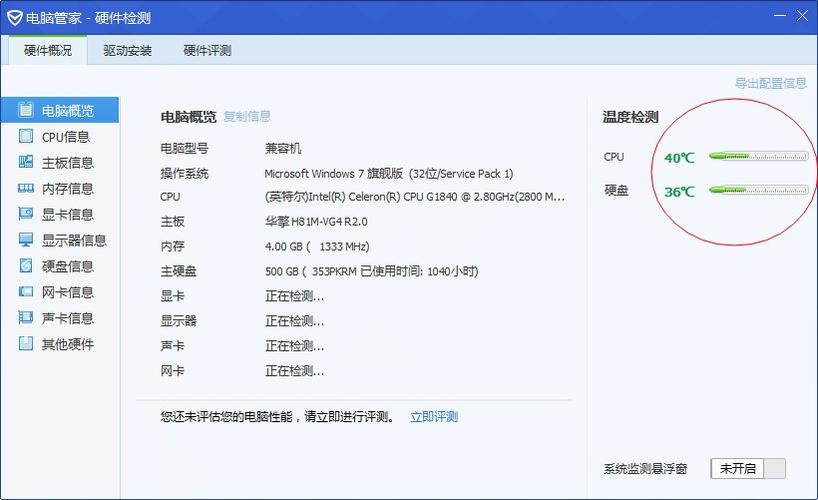Click the 操作系统 label

point(184,173)
